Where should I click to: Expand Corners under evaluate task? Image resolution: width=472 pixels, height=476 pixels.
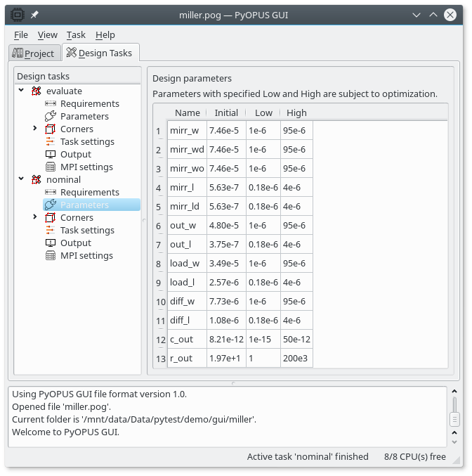[x=35, y=129]
